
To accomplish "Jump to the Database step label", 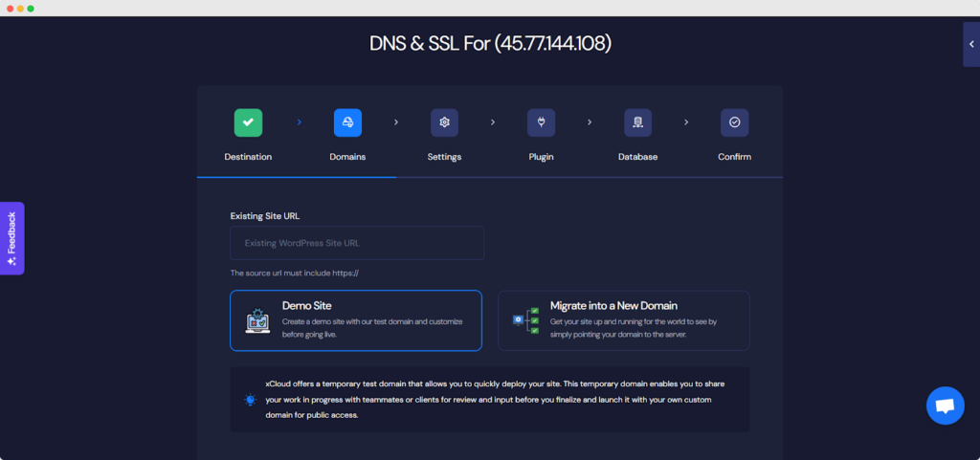I will (637, 157).
